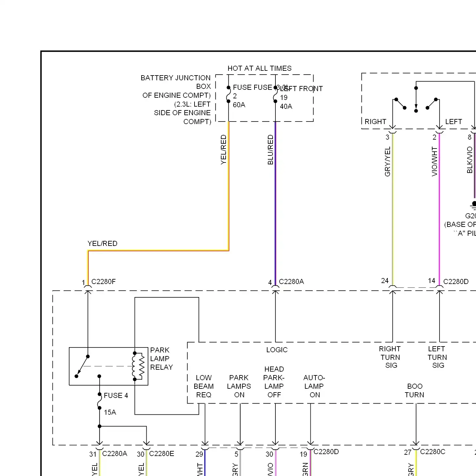Click the LEFT TURN SIG label

pos(437,357)
